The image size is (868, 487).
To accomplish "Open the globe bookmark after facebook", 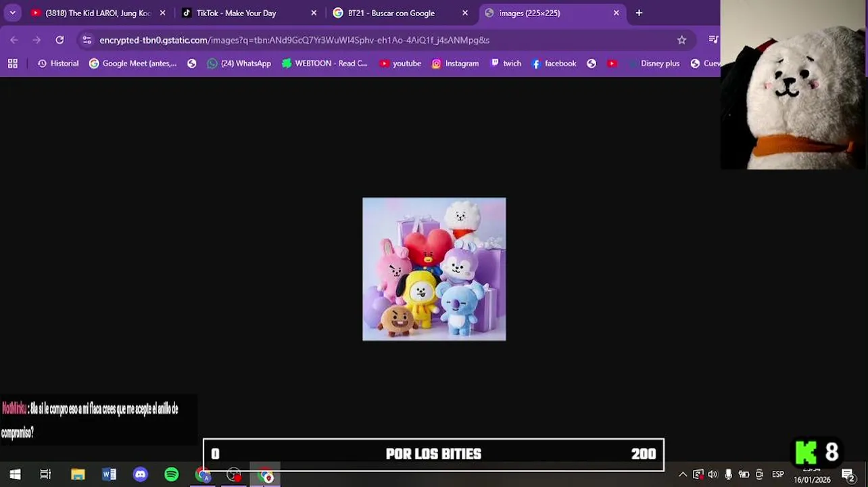I will coord(592,63).
